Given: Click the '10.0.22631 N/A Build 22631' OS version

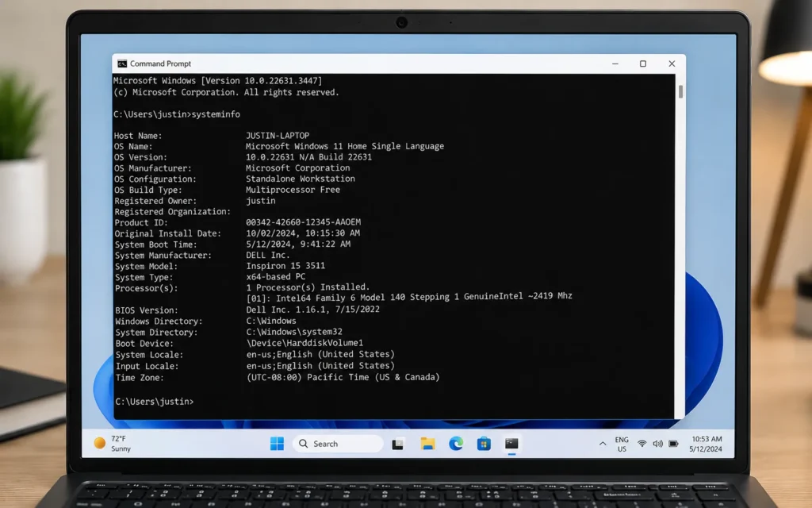Looking at the screenshot, I should [x=308, y=157].
